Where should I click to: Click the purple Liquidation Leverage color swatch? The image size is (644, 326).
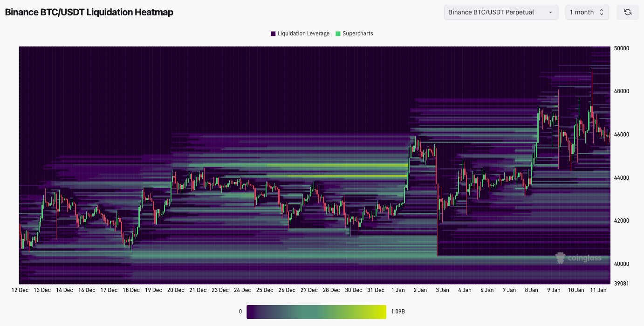point(273,34)
